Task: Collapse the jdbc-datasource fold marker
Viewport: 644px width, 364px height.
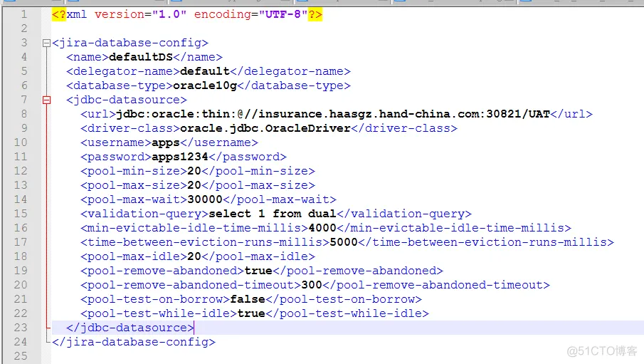Action: tap(46, 100)
